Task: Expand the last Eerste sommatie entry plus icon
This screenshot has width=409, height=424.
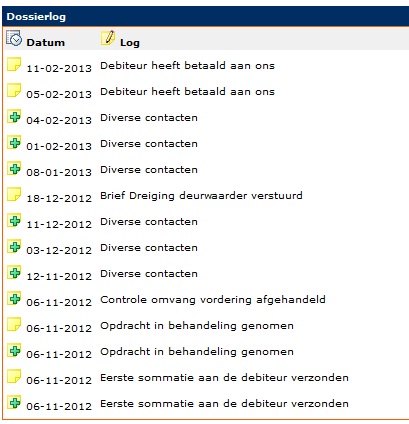Action: coord(14,402)
